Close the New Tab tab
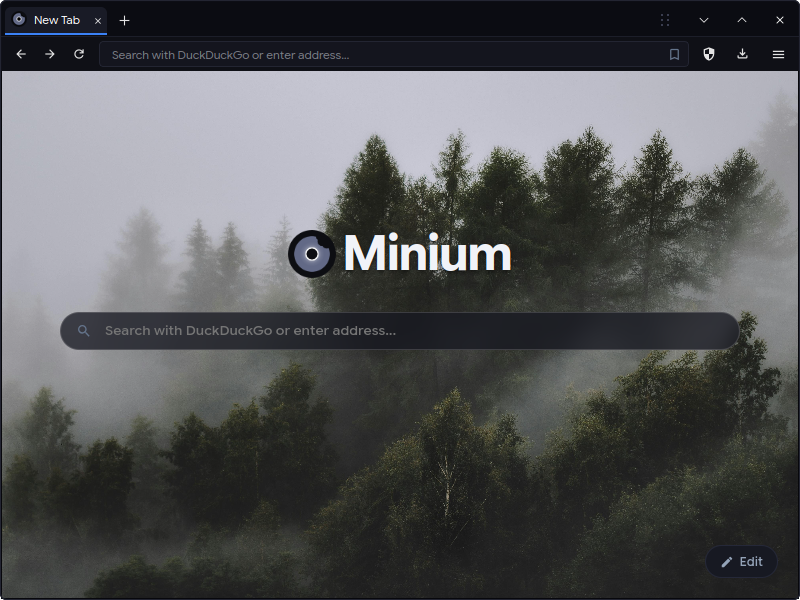 pyautogui.click(x=98, y=21)
